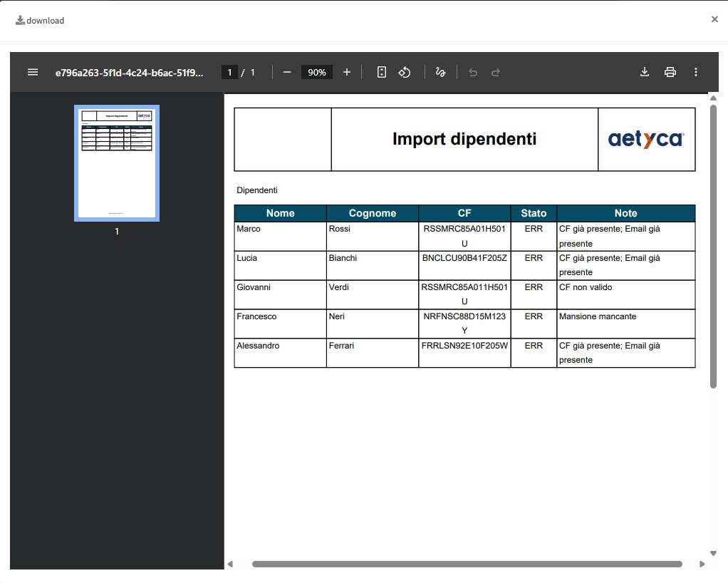Click the scroll down arrow

coord(714,553)
